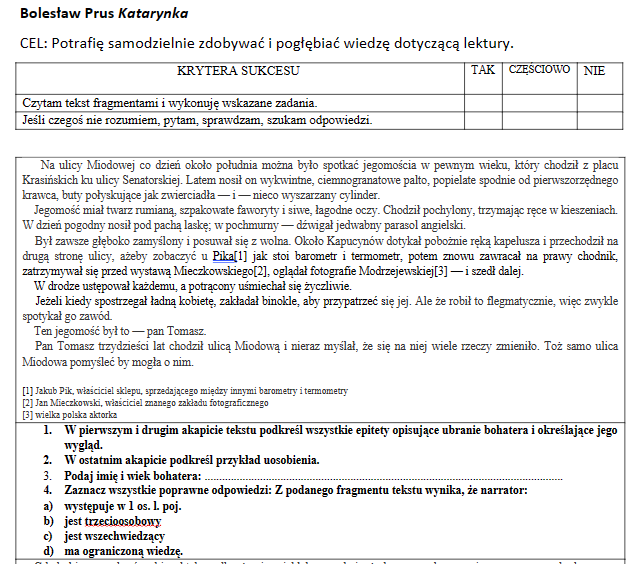Screen dimensions: 633x564
Task: Click the 'CEL: Potrafię samodzielnie' goal line
Action: [x=266, y=43]
